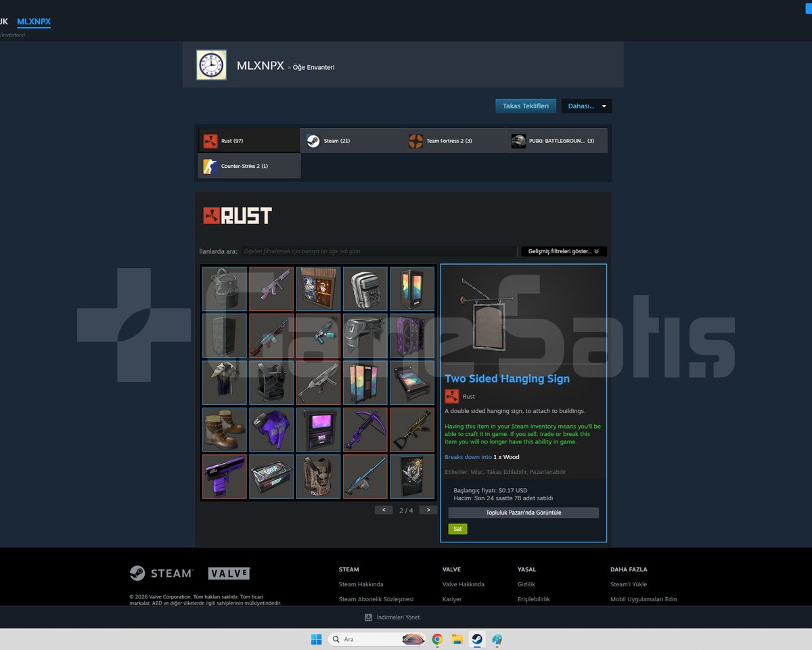Select the artwork-covered wooden shutter item
The height and width of the screenshot is (650, 812).
click(x=318, y=289)
